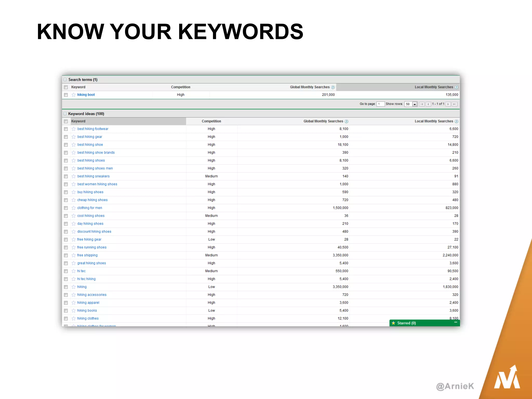Tick the checkbox for 'best women hiking shoes'
Screen dimensions: 532x399
tap(66, 184)
